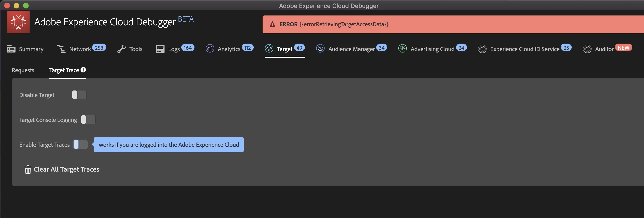Open the Audience Manager tab
The height and width of the screenshot is (218, 644).
[x=352, y=49]
